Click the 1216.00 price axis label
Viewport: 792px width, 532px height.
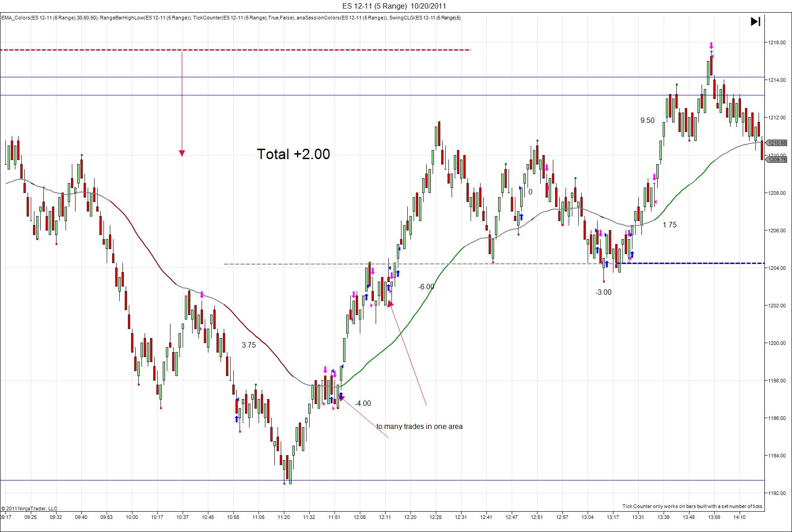click(776, 42)
